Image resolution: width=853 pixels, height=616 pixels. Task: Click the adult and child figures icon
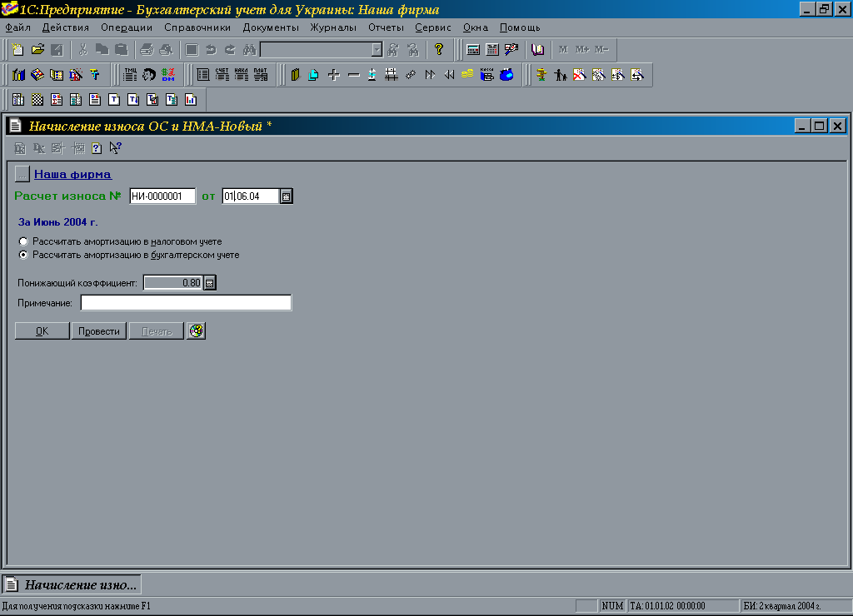(561, 74)
